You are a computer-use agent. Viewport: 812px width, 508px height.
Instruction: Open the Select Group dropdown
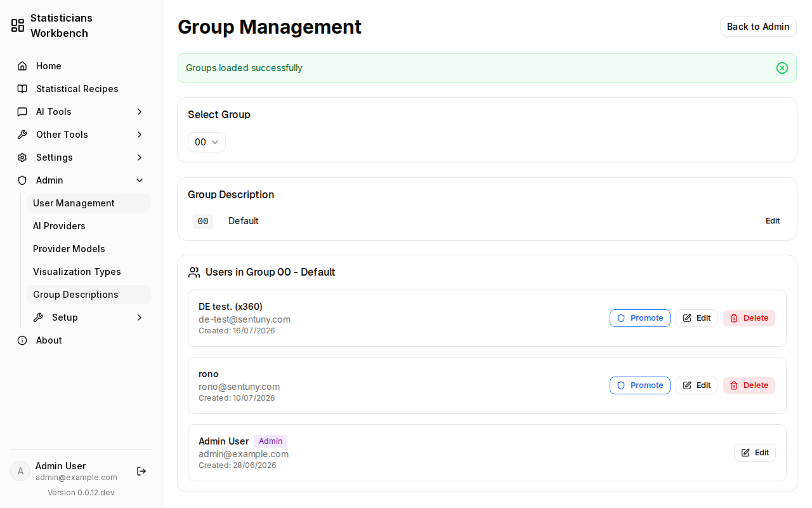207,142
